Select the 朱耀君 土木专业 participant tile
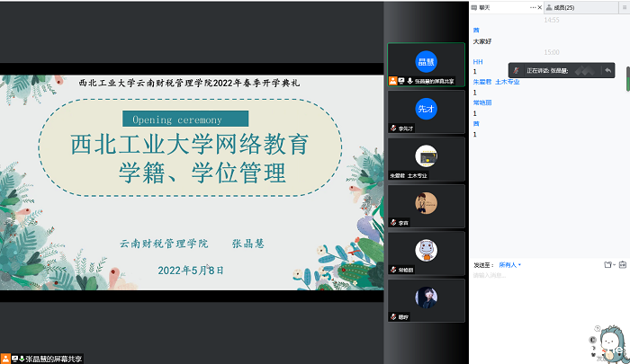 point(426,159)
